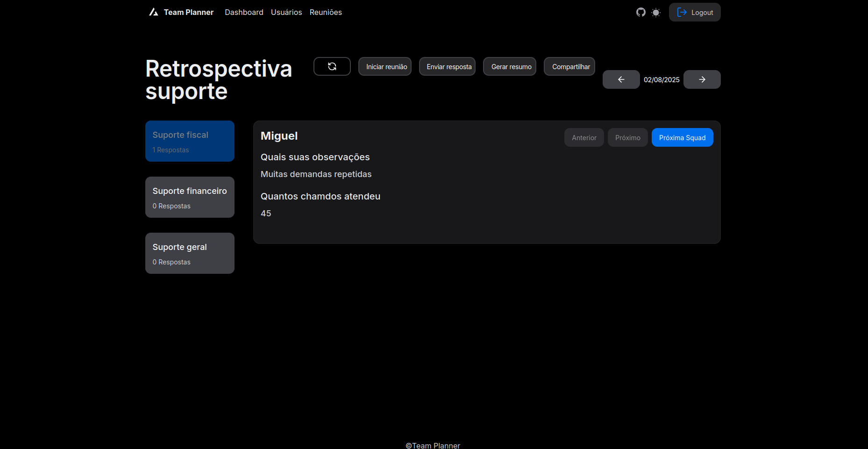Click the refresh icon button

click(x=332, y=66)
